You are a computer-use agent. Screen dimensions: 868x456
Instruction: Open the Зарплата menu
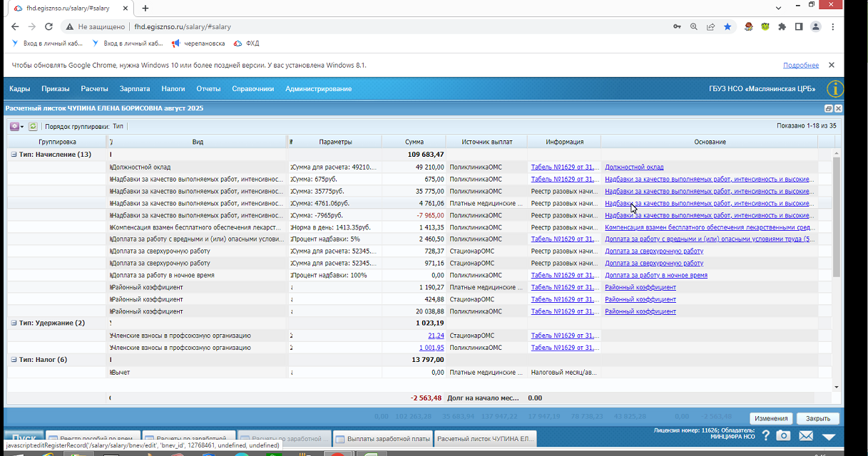[x=135, y=89]
